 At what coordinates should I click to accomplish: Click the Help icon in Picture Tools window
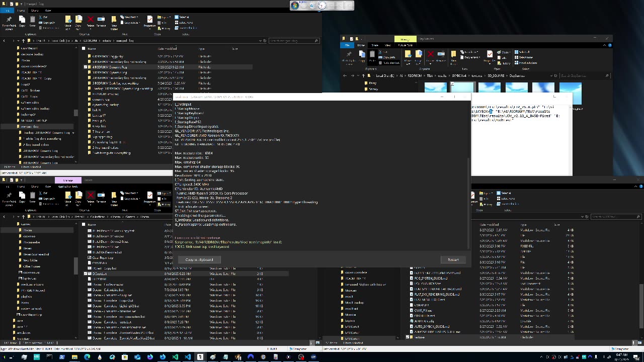pos(610,45)
